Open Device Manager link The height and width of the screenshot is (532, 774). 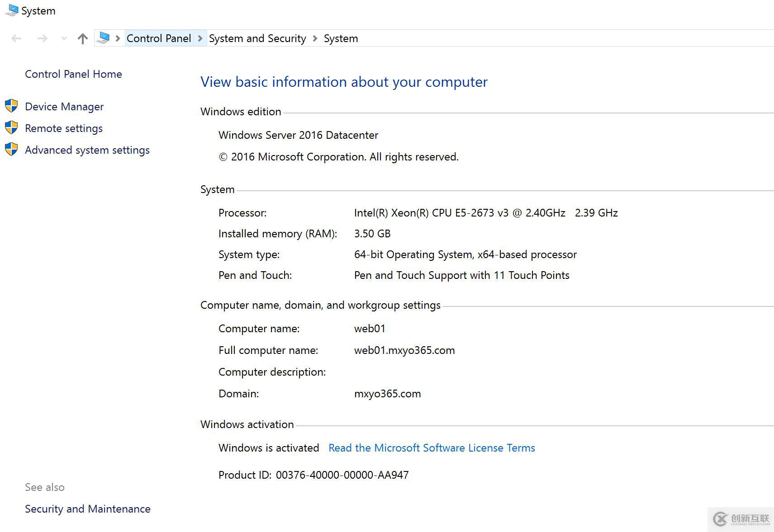click(x=64, y=107)
